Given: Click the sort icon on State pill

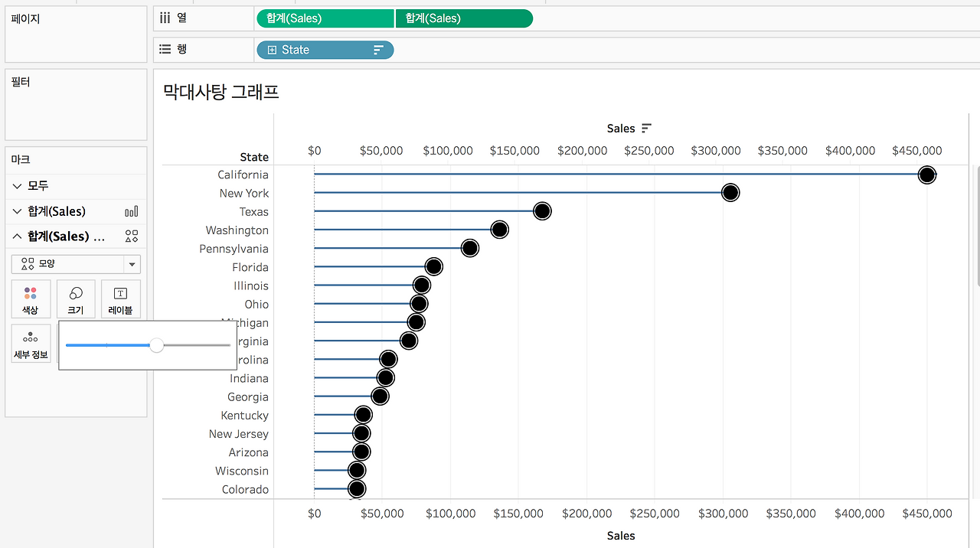Looking at the screenshot, I should tap(378, 50).
